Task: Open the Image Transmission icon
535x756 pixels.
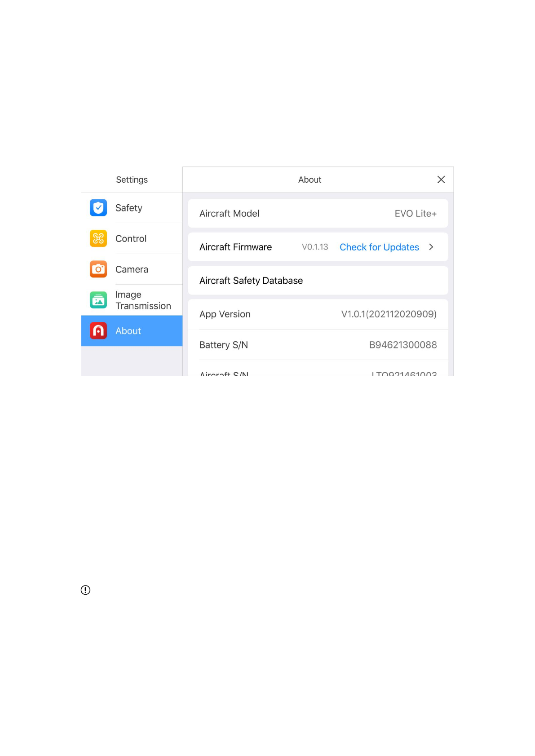Action: (98, 300)
